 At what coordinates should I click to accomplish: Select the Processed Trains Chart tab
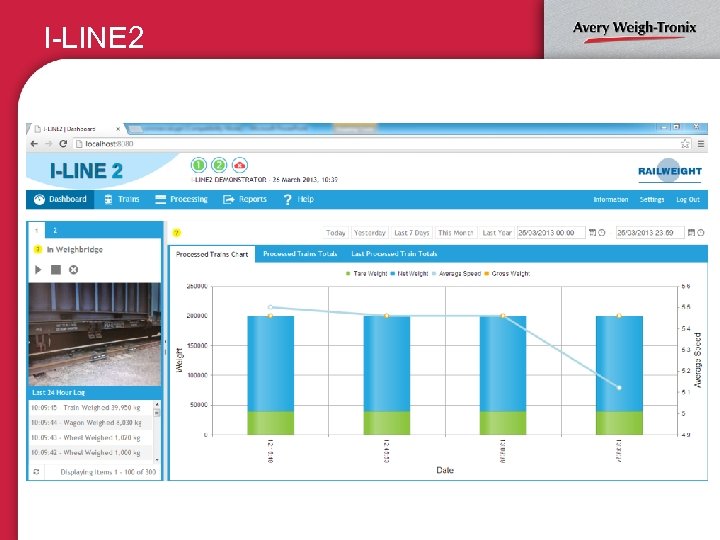point(212,254)
